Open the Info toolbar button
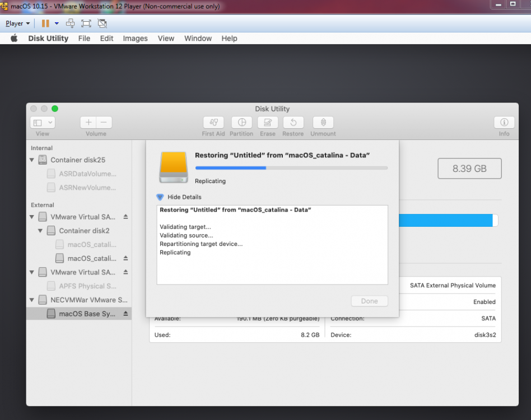 click(x=504, y=123)
